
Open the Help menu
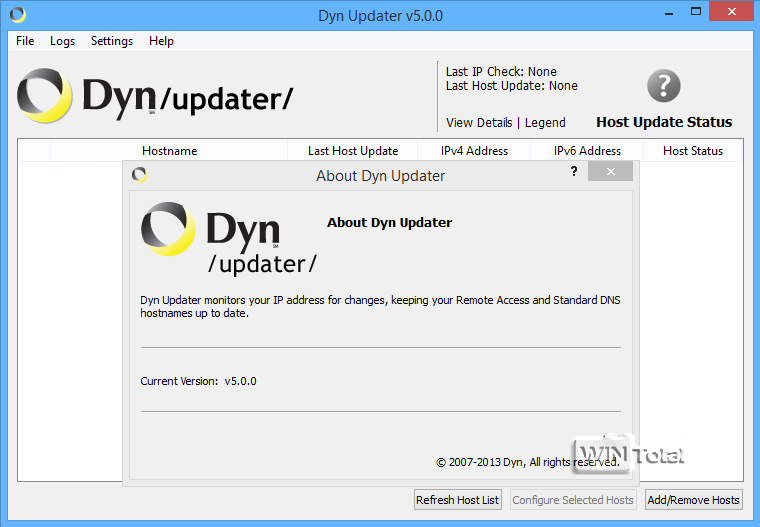(x=161, y=41)
